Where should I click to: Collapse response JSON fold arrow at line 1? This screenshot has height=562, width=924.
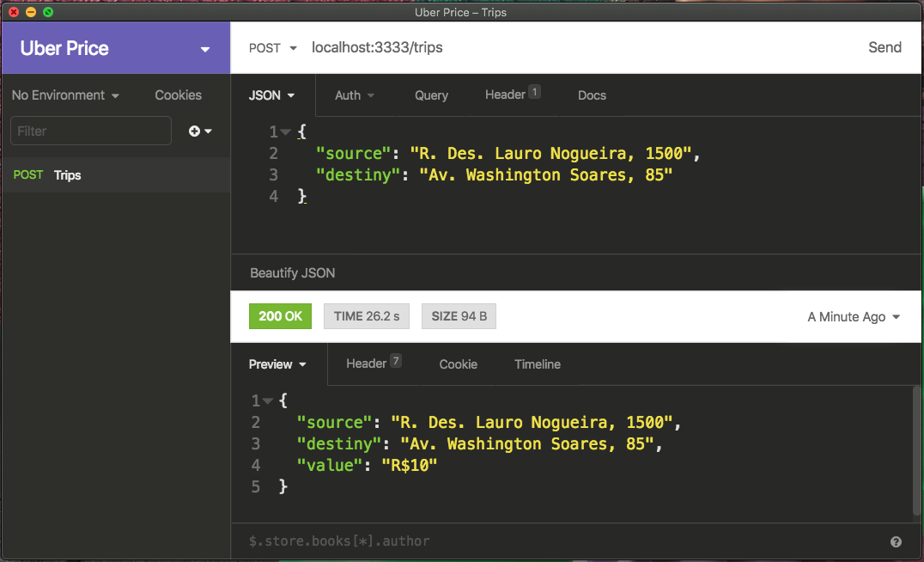click(x=268, y=401)
